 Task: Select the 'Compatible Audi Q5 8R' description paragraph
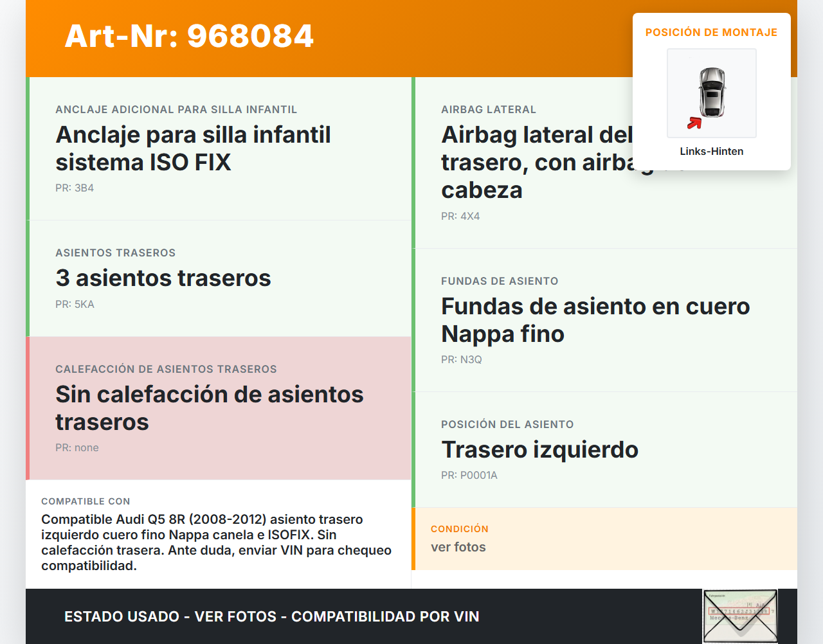click(x=217, y=542)
